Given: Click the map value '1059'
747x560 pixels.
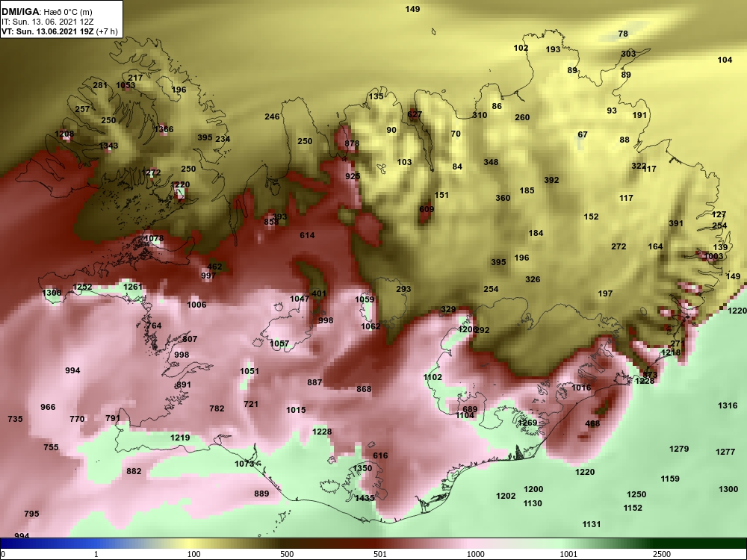Looking at the screenshot, I should click(x=365, y=299).
